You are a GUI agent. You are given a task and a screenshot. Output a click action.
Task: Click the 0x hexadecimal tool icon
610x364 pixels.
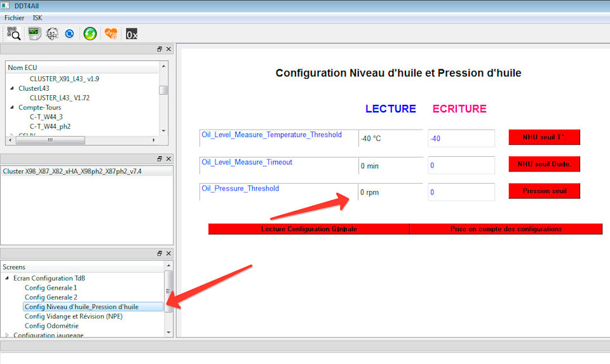pyautogui.click(x=132, y=34)
